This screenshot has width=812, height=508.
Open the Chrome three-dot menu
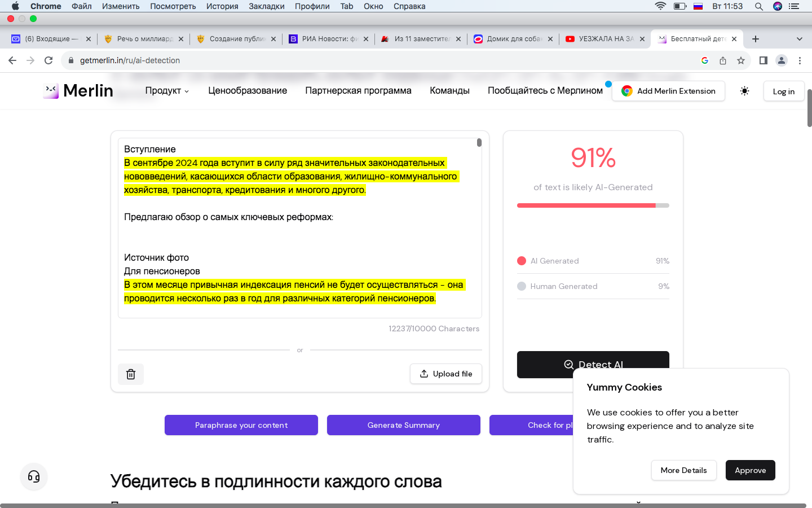tap(800, 60)
